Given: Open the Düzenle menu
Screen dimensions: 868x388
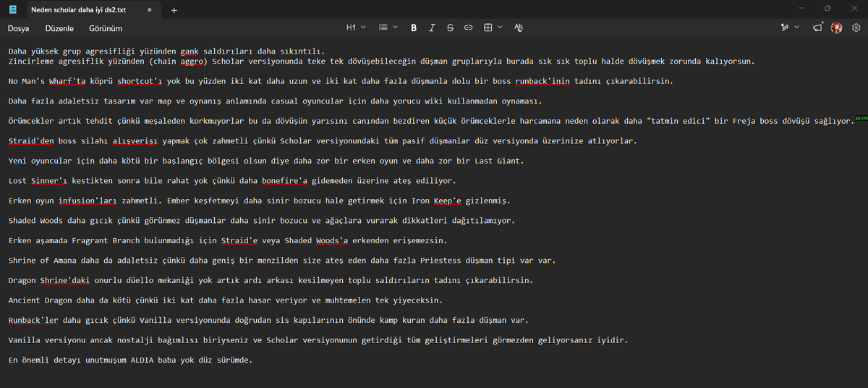Looking at the screenshot, I should pyautogui.click(x=59, y=28).
